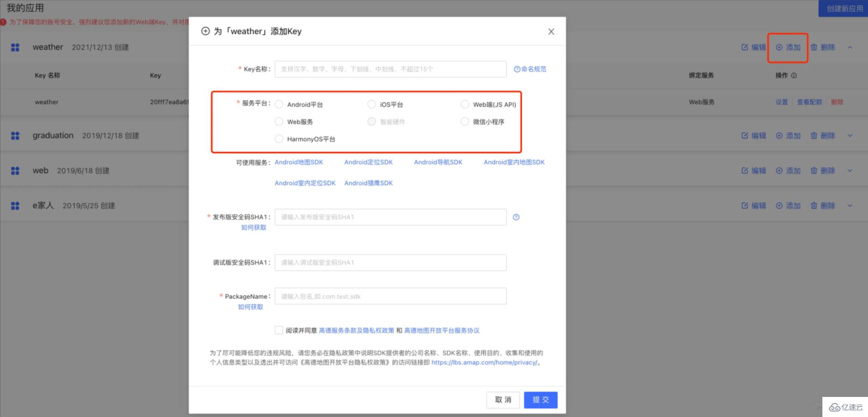Viewport: 868px width, 417px height.
Task: Click the help icon beside 发布版安全码SHA1
Action: 516,217
